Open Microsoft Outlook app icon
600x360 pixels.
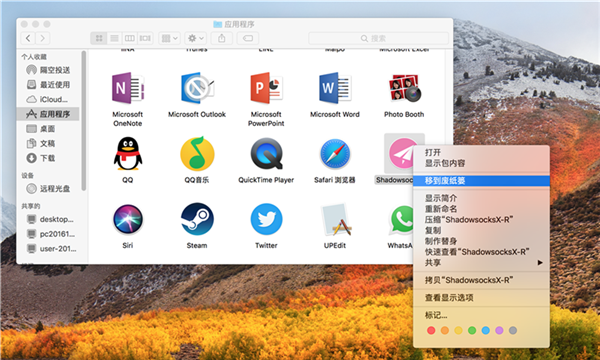[197, 88]
